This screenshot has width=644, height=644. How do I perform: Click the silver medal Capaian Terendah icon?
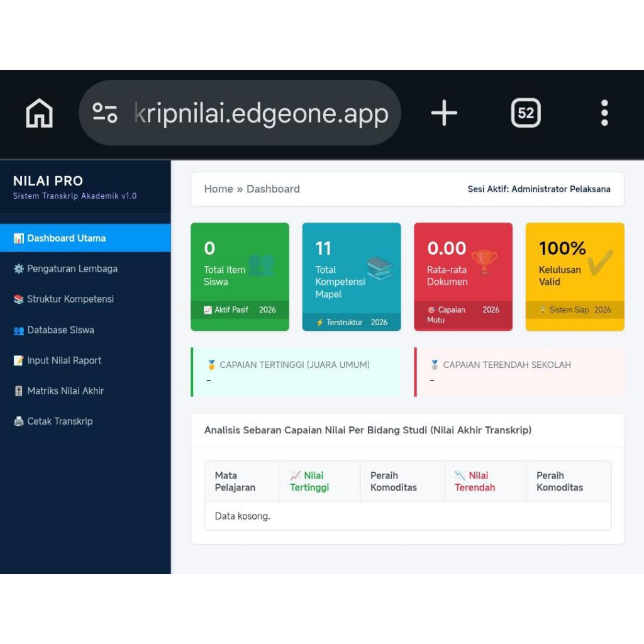coord(435,365)
